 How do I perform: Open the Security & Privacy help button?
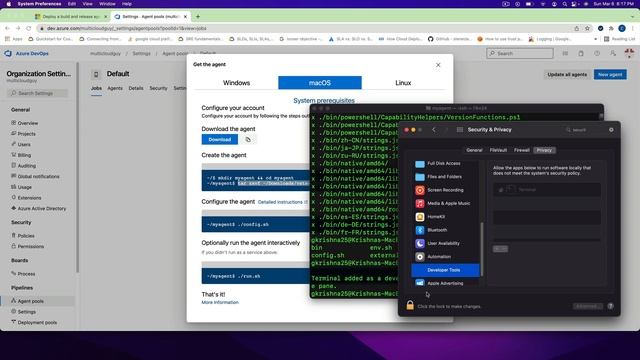tap(610, 306)
